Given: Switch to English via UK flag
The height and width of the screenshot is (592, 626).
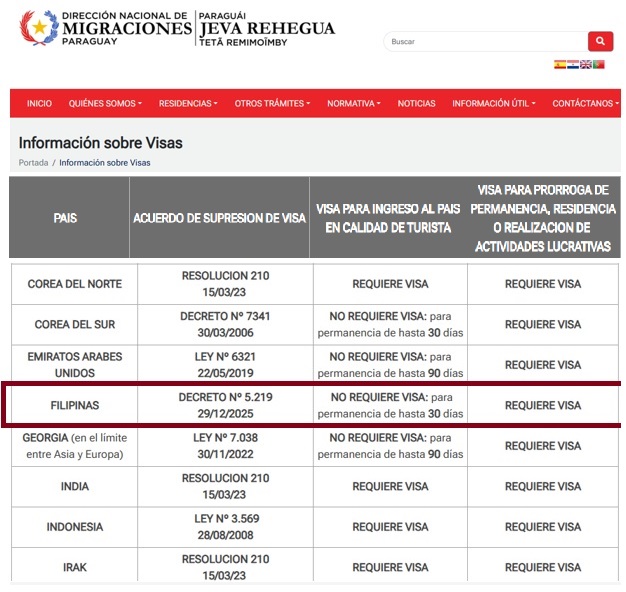Looking at the screenshot, I should tap(586, 64).
